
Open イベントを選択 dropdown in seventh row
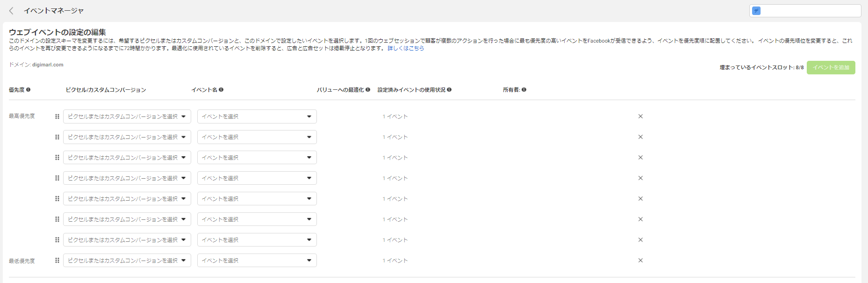[x=257, y=240]
